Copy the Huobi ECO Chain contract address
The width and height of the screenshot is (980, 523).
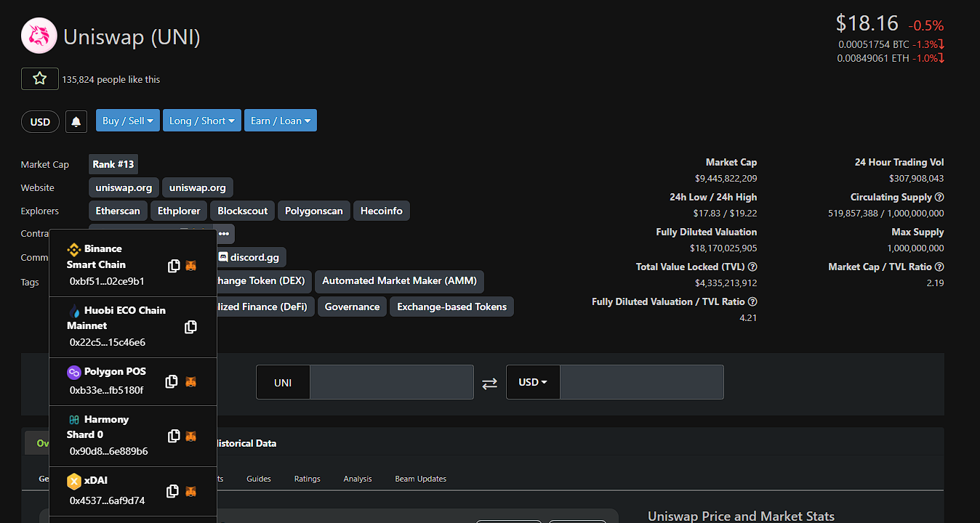click(x=190, y=327)
